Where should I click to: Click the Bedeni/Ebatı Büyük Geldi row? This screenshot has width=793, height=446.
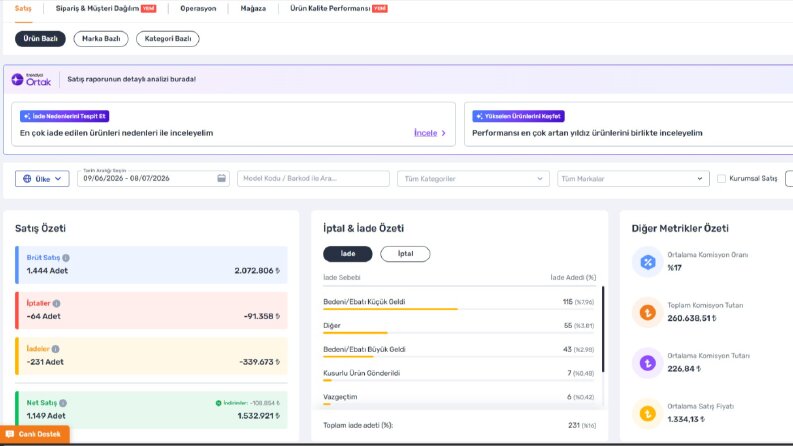tap(459, 349)
